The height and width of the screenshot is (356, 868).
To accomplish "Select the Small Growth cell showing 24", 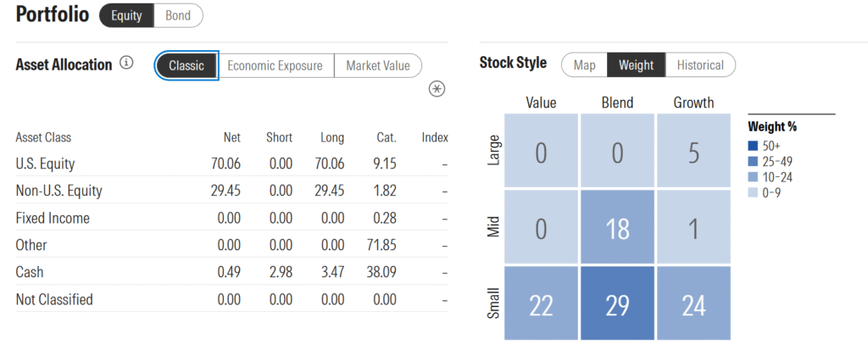I will click(x=693, y=304).
